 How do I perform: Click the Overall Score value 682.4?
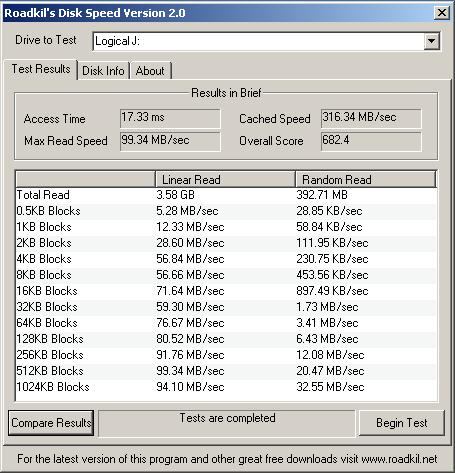[371, 141]
